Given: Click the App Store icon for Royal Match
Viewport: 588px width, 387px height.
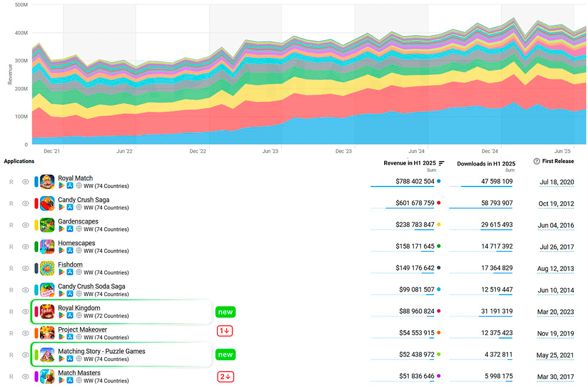Looking at the screenshot, I should coord(70,186).
